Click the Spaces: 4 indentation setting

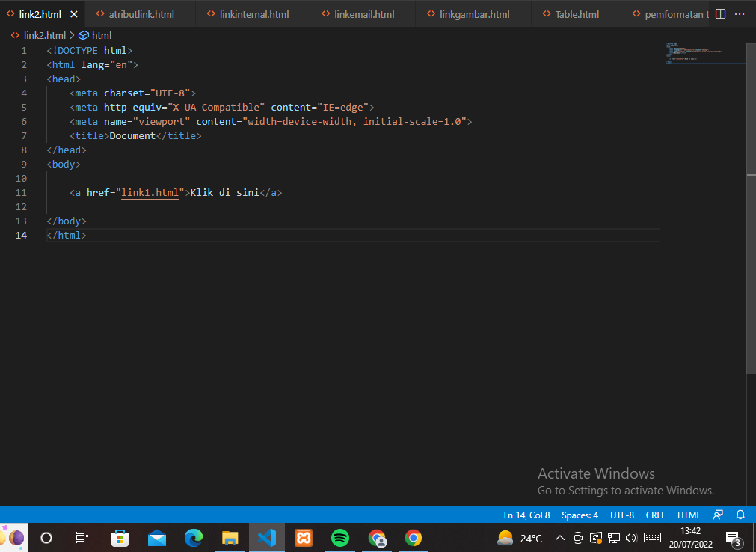tap(580, 515)
